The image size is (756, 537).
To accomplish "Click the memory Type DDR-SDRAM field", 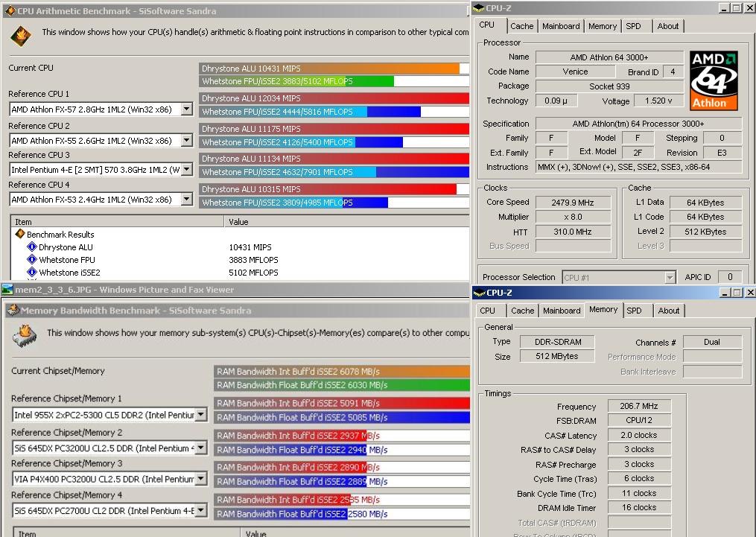I will [557, 342].
